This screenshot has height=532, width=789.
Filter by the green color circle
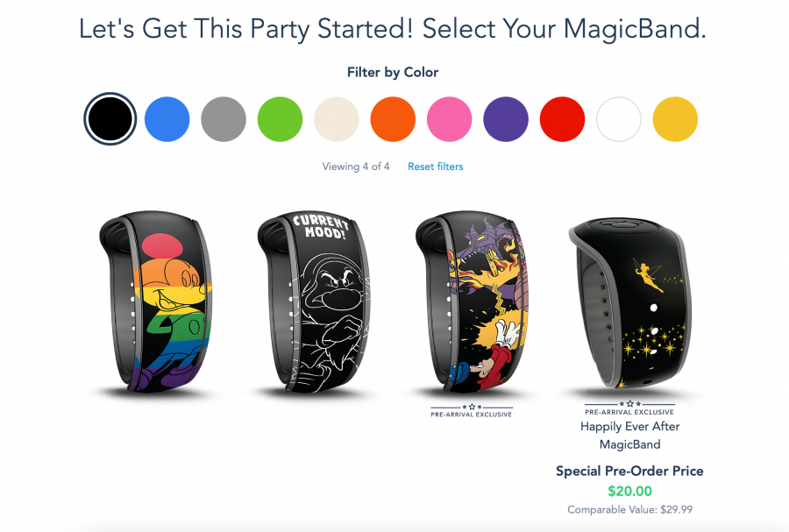pos(280,119)
